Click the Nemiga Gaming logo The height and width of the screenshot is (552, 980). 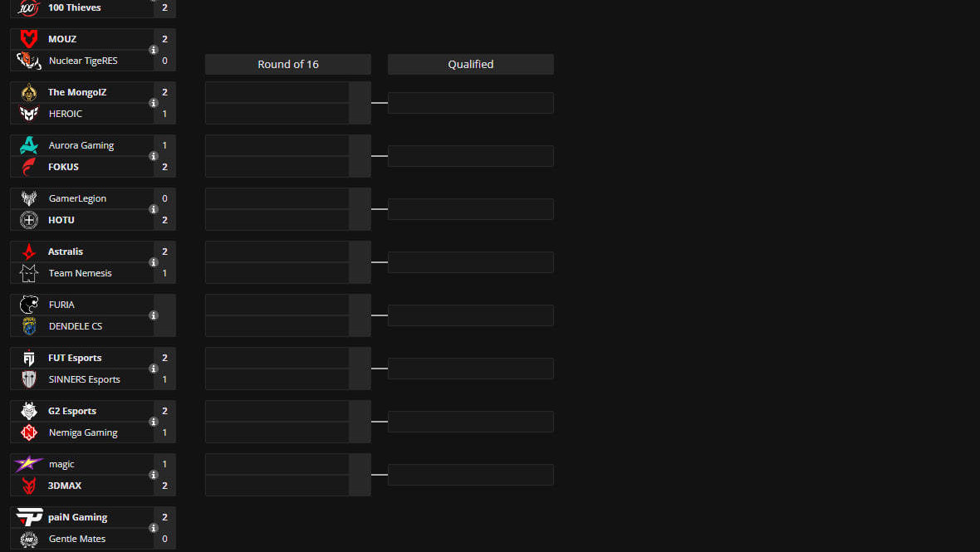29,432
